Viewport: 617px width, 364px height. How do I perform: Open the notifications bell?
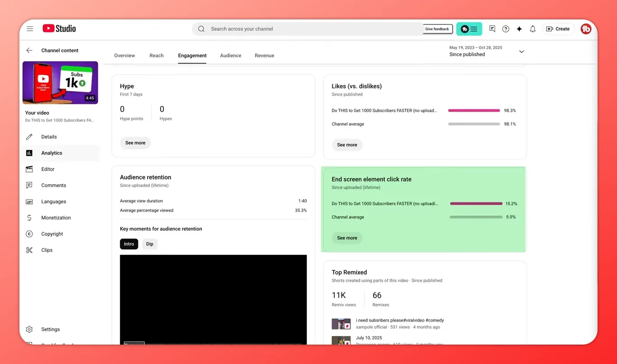pyautogui.click(x=533, y=29)
